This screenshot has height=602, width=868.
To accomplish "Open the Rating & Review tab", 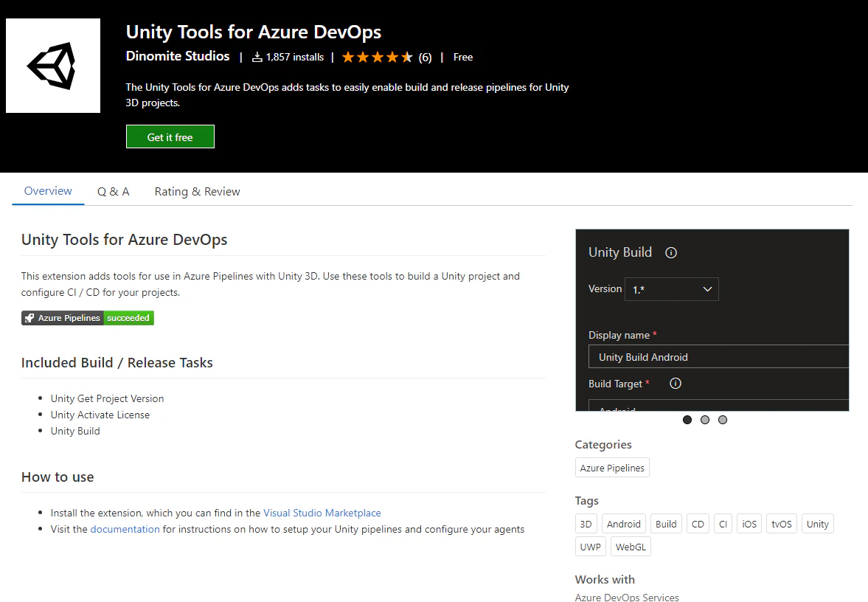I will (197, 192).
